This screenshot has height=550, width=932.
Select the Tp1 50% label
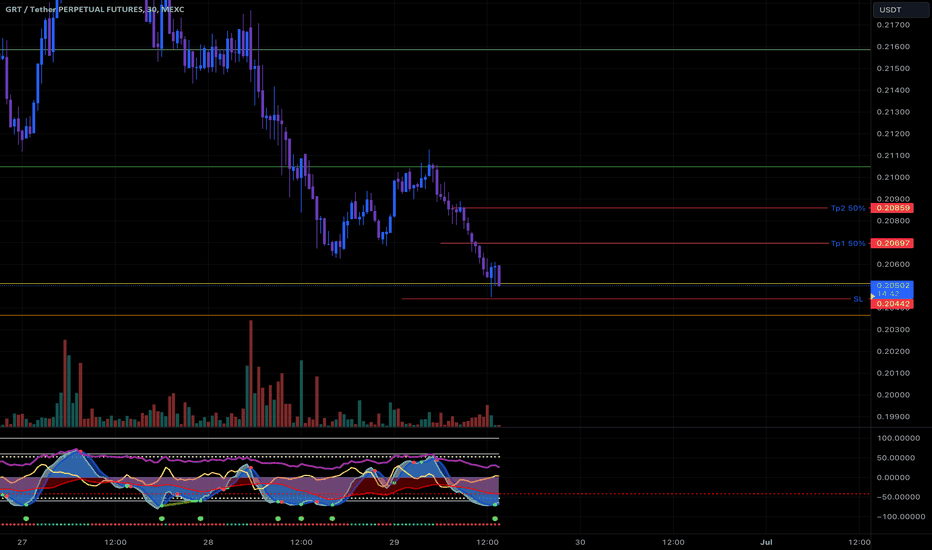(848, 243)
